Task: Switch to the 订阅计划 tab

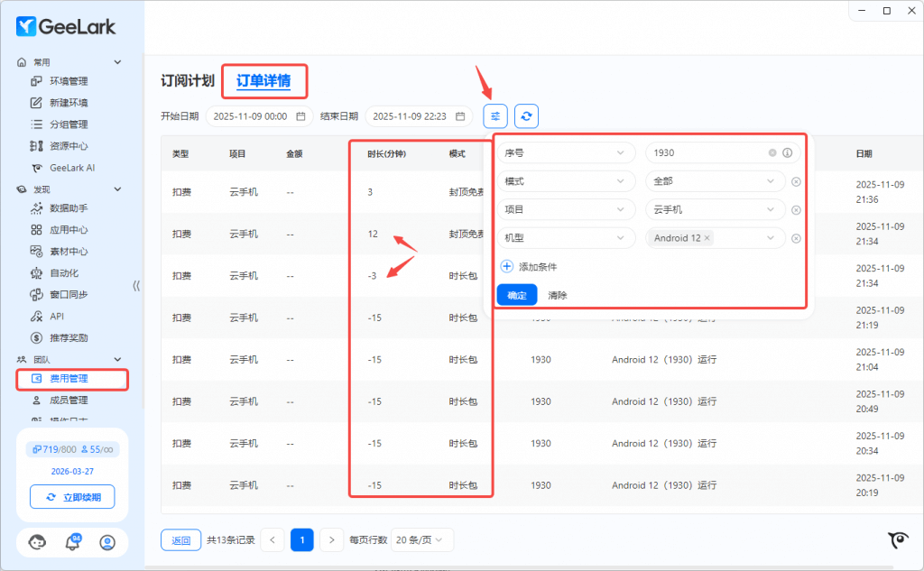Action: pos(187,81)
